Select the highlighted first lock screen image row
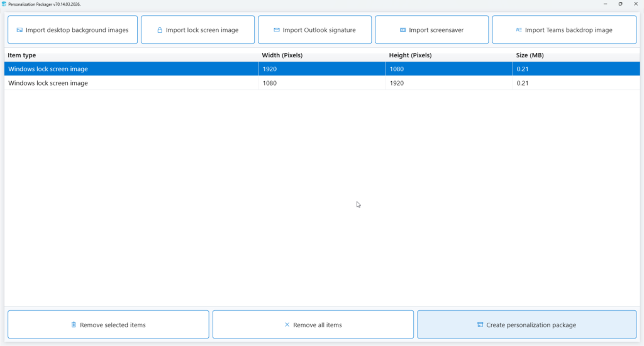The width and height of the screenshot is (644, 346). pyautogui.click(x=48, y=69)
